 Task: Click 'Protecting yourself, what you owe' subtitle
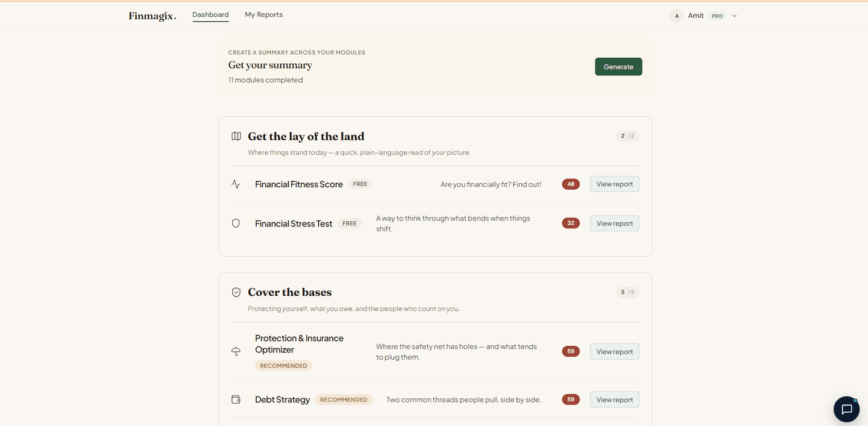coord(354,309)
